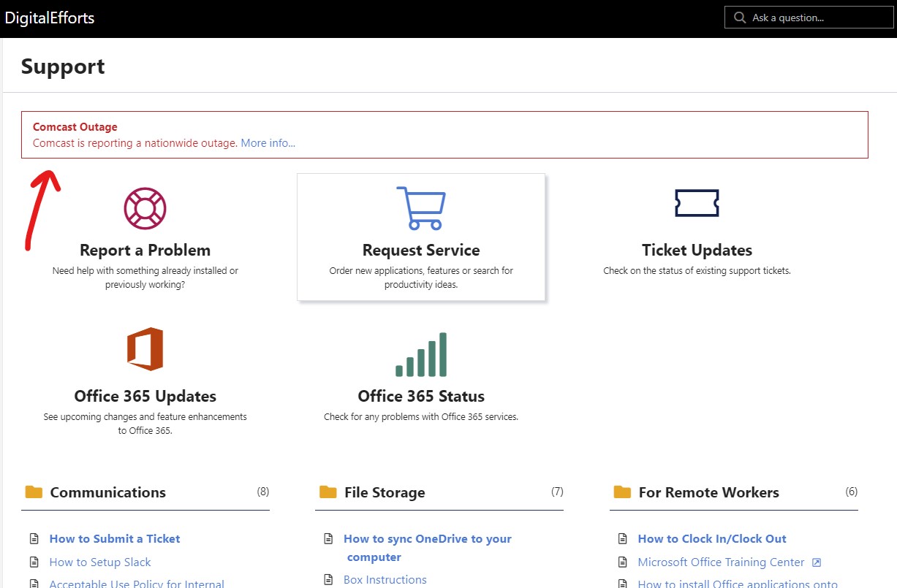Image resolution: width=897 pixels, height=588 pixels.
Task: Click the File Storage article count (7)
Action: click(557, 492)
